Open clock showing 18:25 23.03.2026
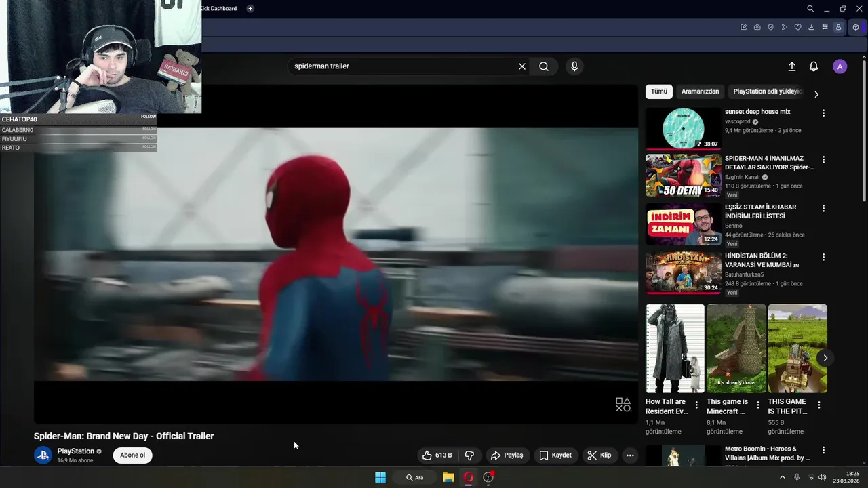 click(x=846, y=477)
